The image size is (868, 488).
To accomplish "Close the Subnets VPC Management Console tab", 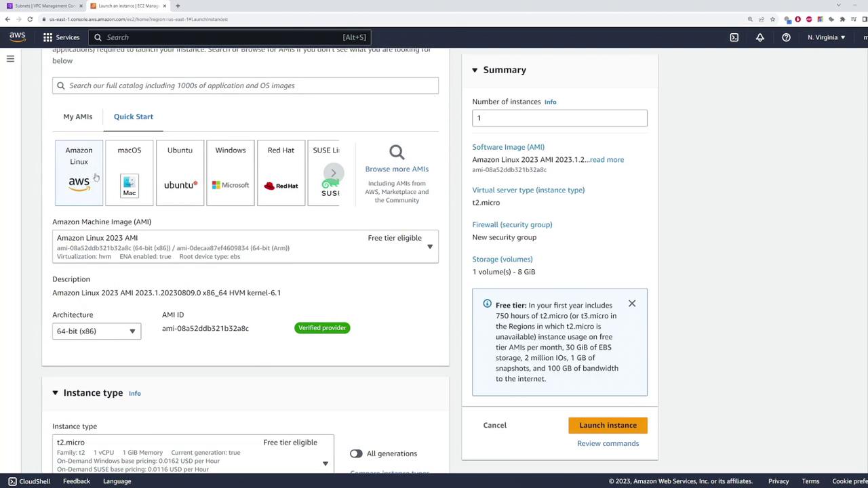I will coord(80,6).
